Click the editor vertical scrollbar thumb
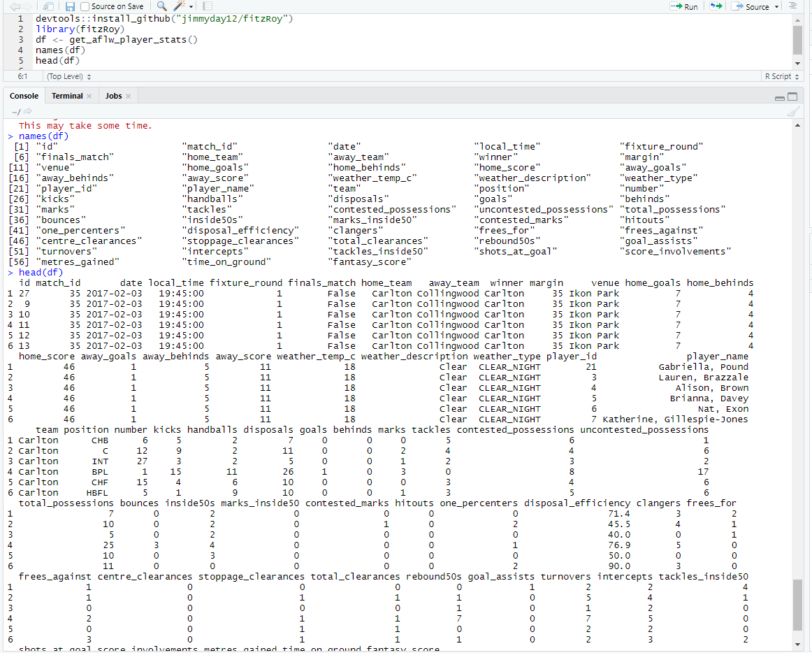 (x=797, y=40)
